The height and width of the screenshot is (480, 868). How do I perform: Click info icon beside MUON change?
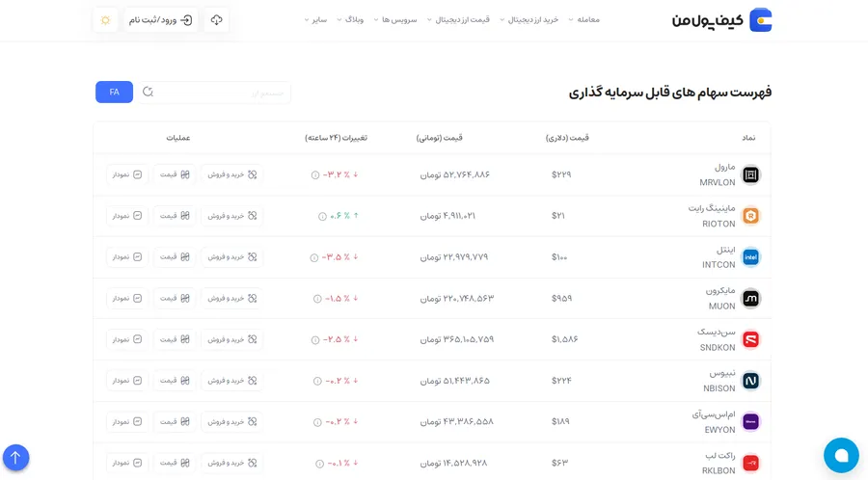point(317,299)
